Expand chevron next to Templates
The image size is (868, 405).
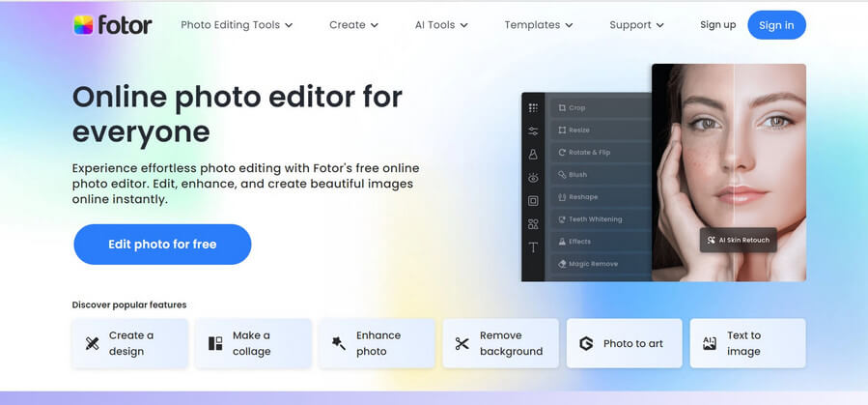click(569, 25)
